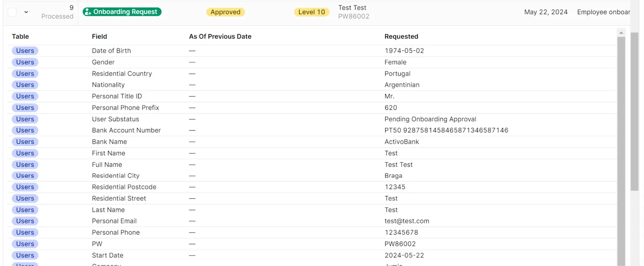Select the Personal Phone field name

coord(116,233)
